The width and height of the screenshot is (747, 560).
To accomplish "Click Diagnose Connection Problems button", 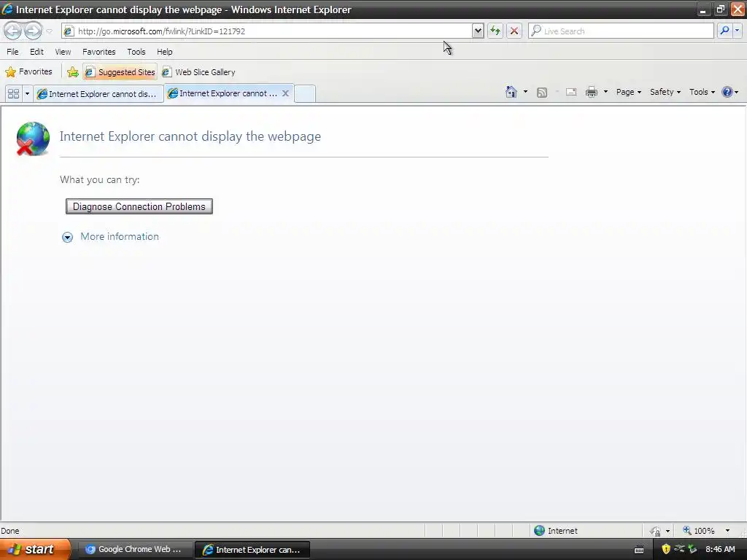I will 139,206.
